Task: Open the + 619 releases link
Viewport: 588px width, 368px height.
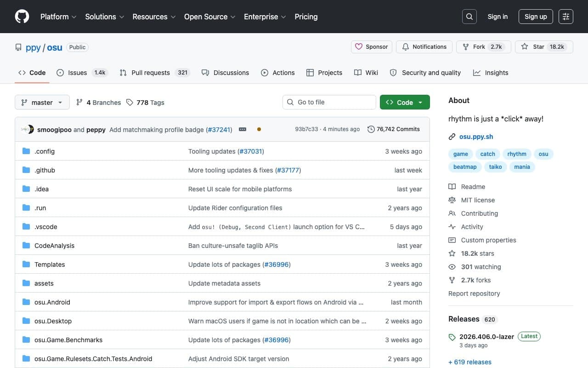Action: click(x=470, y=362)
